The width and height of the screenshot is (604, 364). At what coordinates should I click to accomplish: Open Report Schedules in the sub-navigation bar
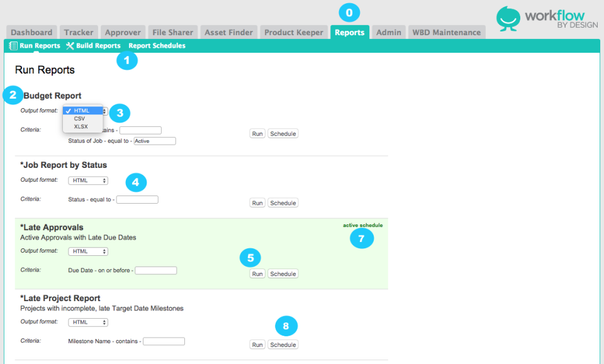coord(157,45)
